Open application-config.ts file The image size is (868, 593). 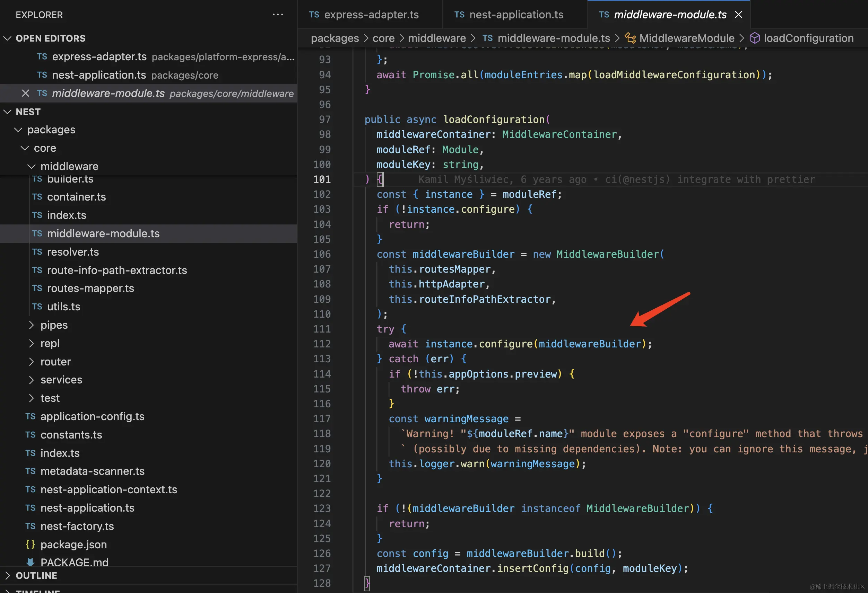(x=148, y=416)
